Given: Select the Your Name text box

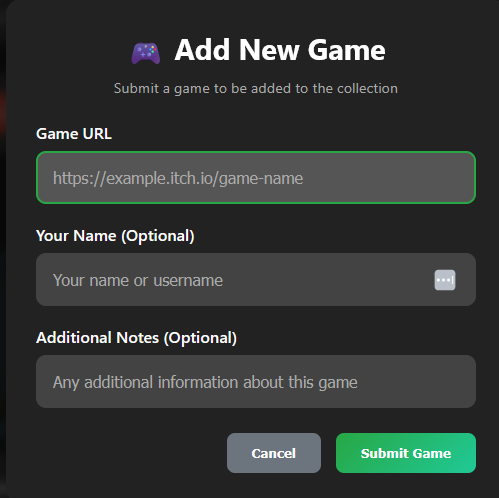Looking at the screenshot, I should tap(256, 280).
